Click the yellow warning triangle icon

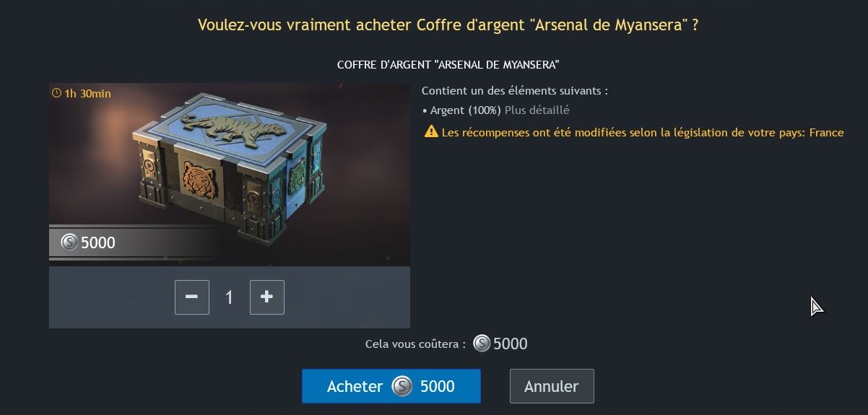pyautogui.click(x=431, y=131)
